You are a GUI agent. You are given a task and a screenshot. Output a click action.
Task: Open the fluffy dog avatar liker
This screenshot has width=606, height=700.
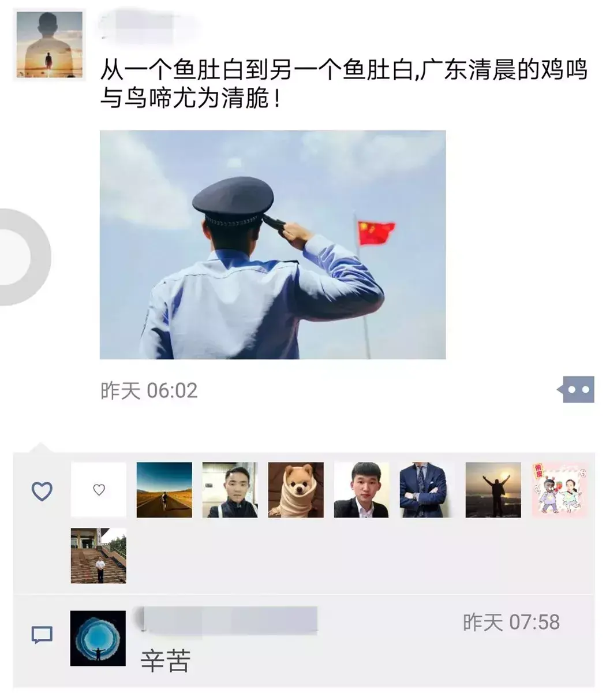point(296,490)
